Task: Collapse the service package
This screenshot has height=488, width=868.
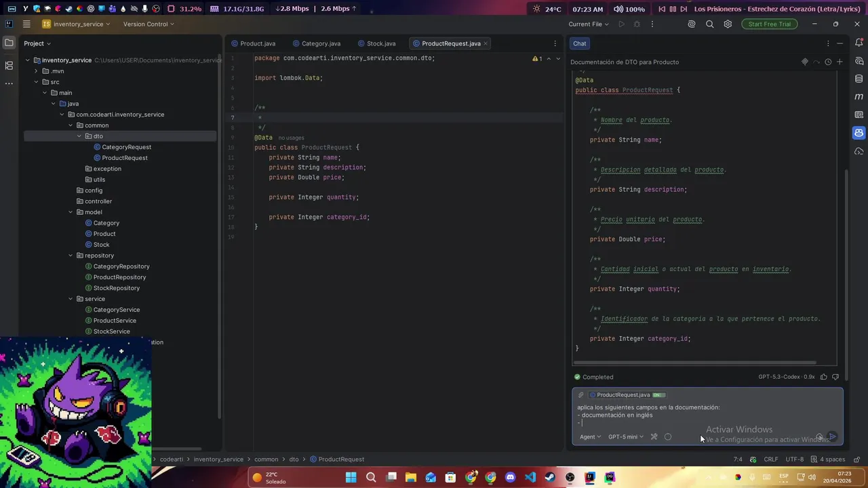Action: [71, 299]
